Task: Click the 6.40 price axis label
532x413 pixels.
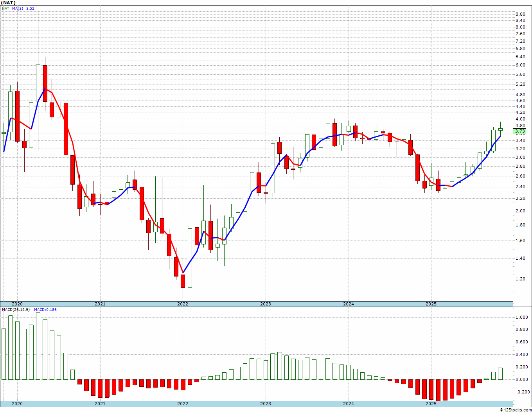Action: 520,56
